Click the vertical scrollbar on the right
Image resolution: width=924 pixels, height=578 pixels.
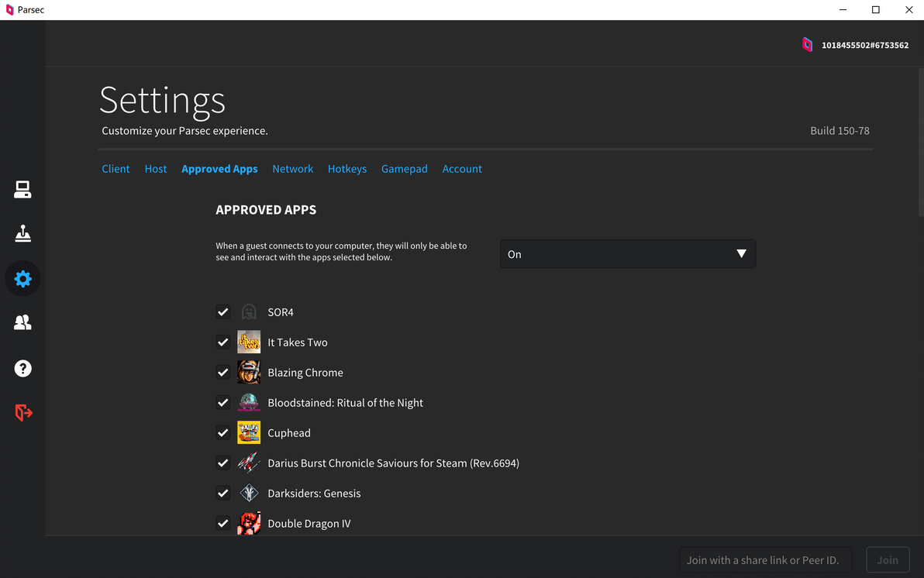(918, 139)
